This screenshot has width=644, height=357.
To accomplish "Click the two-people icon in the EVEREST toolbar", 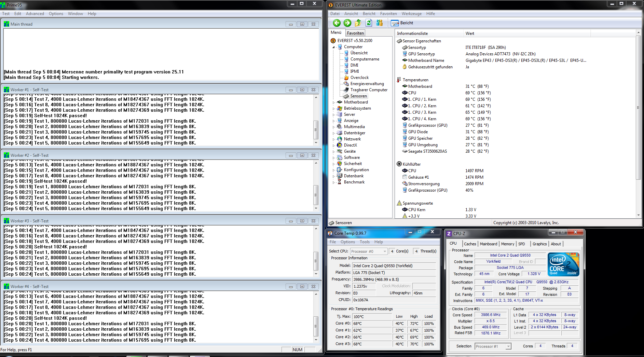I will click(380, 23).
